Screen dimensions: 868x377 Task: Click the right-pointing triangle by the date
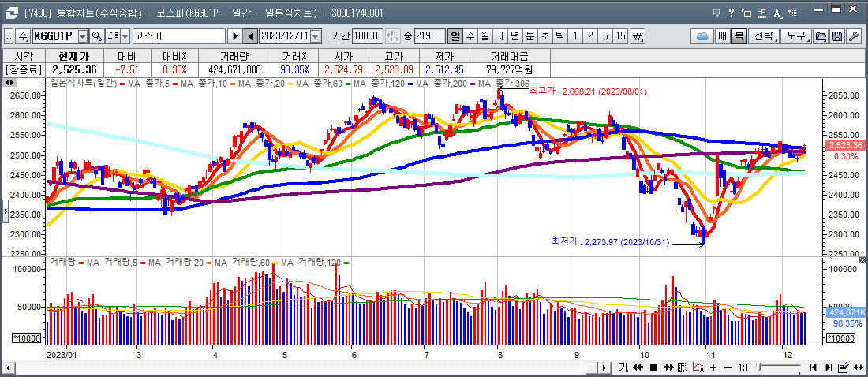tap(234, 36)
